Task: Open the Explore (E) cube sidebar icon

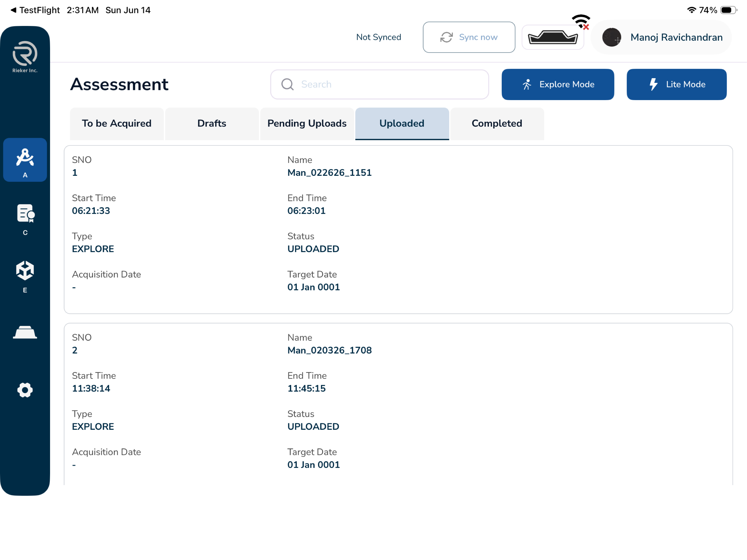Action: click(x=25, y=276)
